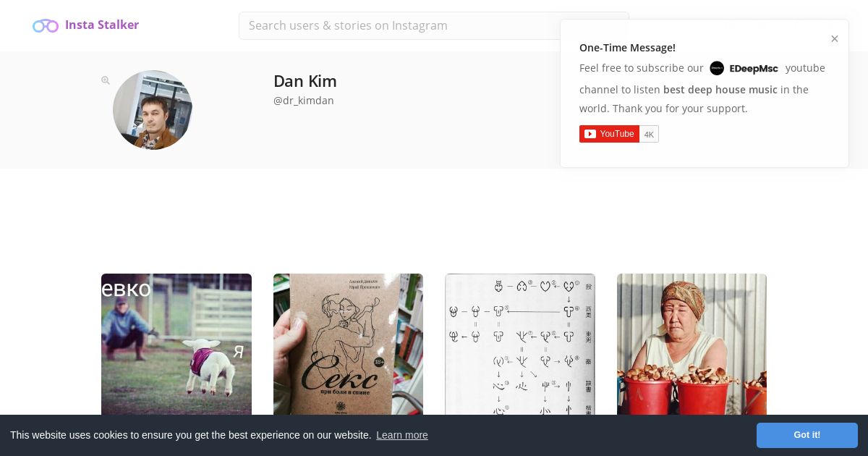Screen dimensions: 868x456
Task: Open the Секс book cover post
Action: point(349,345)
